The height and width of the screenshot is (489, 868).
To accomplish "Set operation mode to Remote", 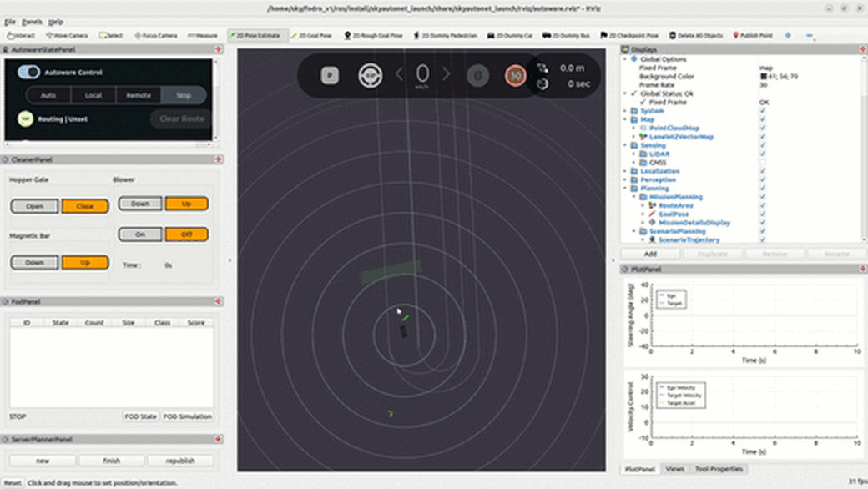I will [139, 95].
